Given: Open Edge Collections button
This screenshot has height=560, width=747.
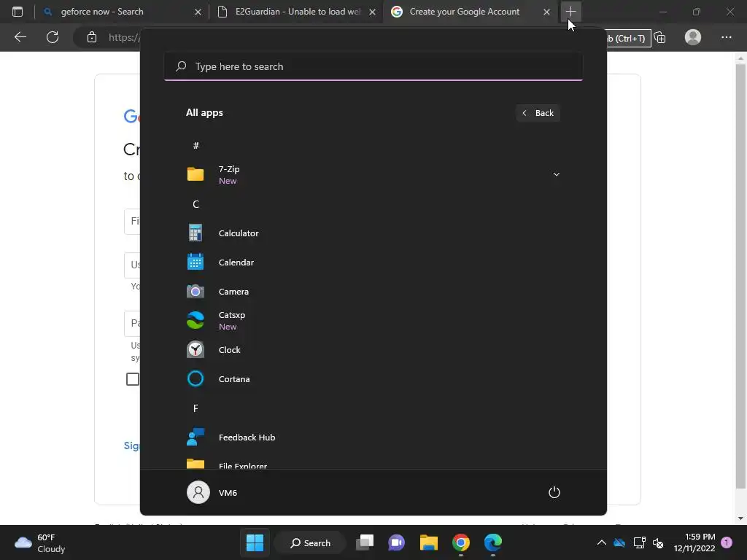Looking at the screenshot, I should point(659,38).
